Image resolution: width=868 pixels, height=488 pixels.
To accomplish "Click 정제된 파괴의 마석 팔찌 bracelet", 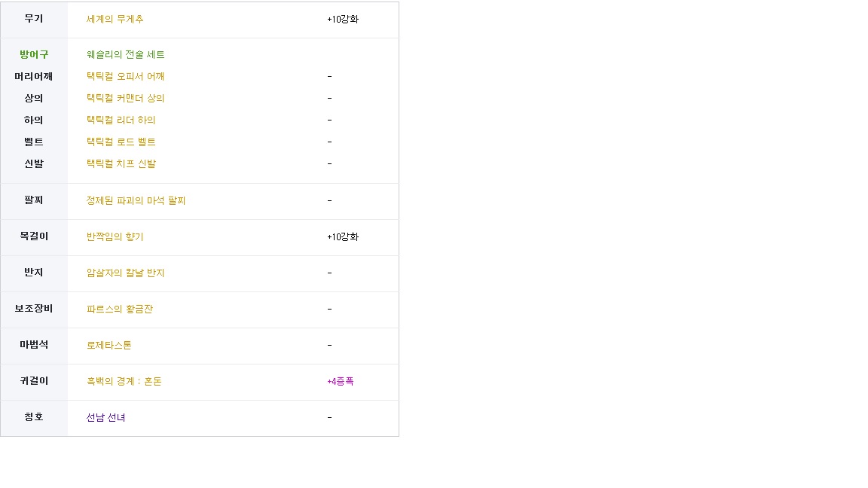I will pos(136,201).
